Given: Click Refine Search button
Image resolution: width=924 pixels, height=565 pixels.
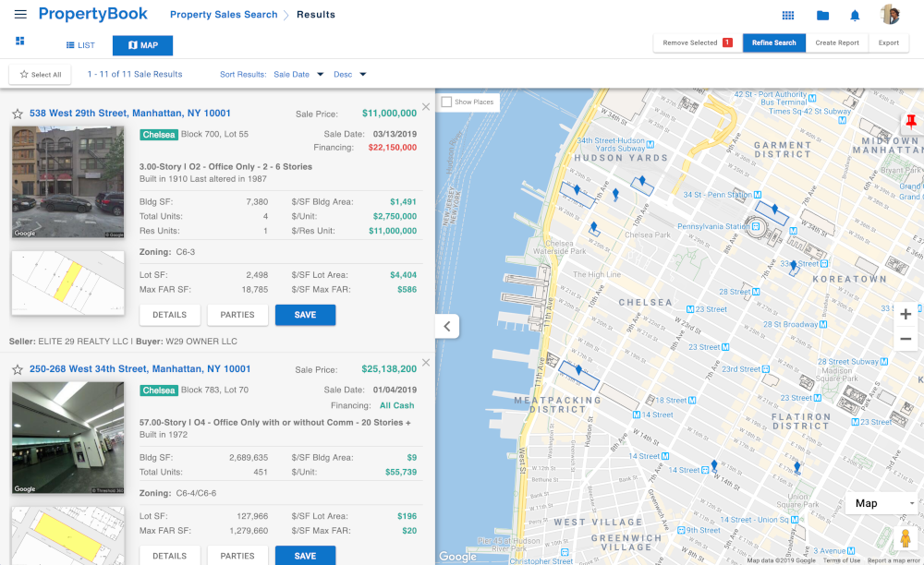Looking at the screenshot, I should point(773,43).
